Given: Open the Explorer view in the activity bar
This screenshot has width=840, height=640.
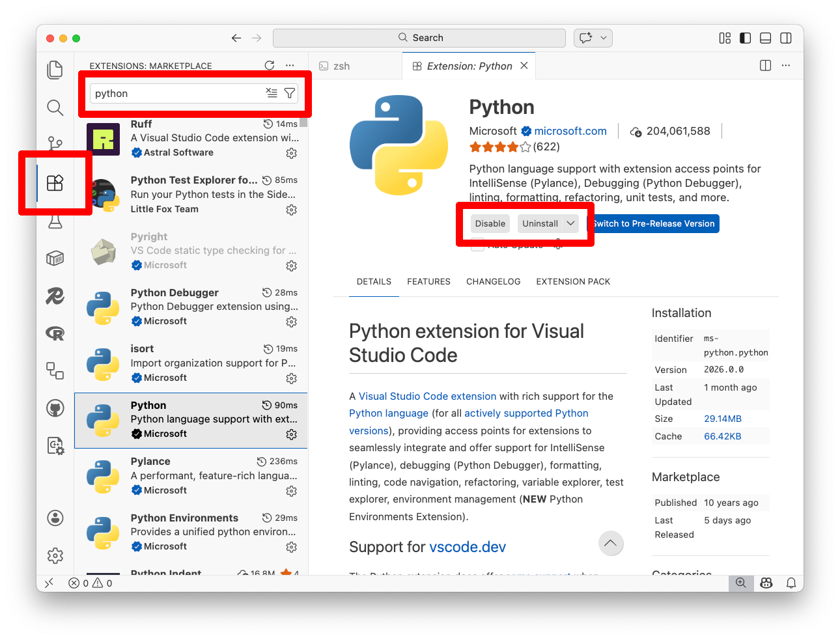Looking at the screenshot, I should click(55, 69).
